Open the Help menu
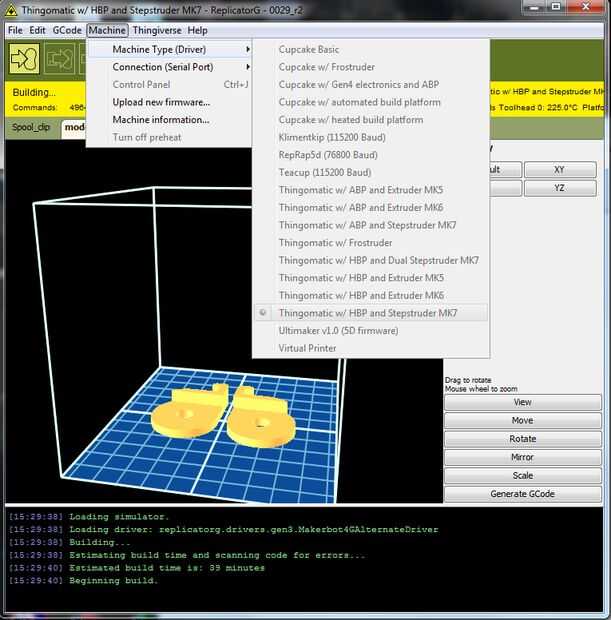 point(197,30)
